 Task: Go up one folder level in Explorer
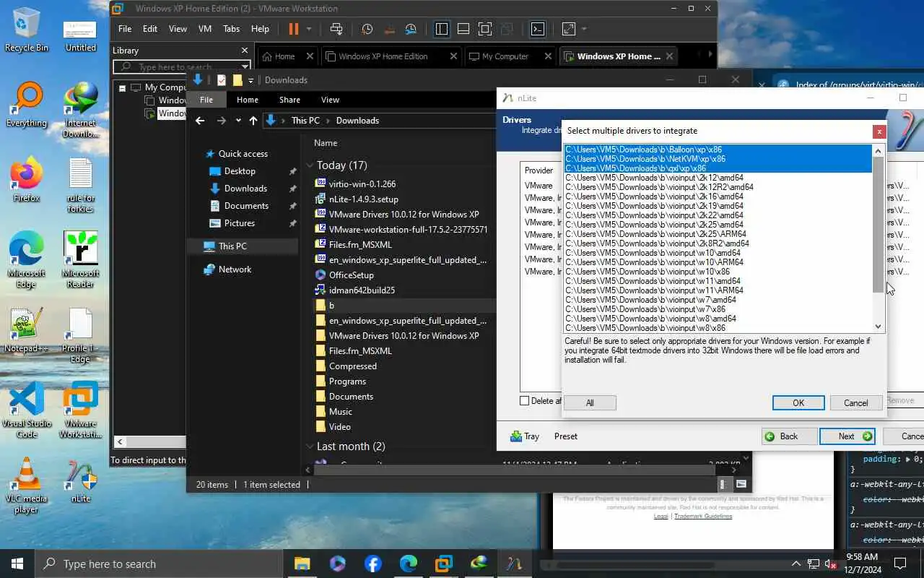click(253, 121)
